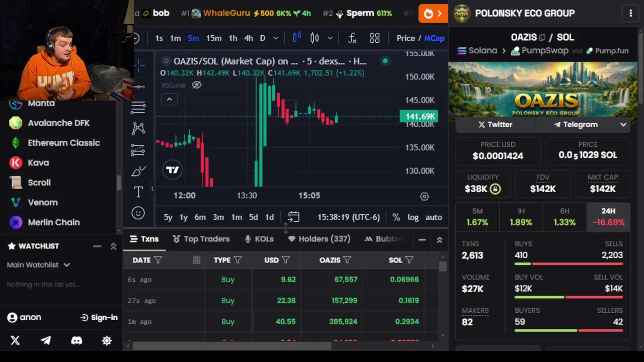Open the date range calendar in DATE column
The height and width of the screenshot is (362, 644).
click(196, 260)
